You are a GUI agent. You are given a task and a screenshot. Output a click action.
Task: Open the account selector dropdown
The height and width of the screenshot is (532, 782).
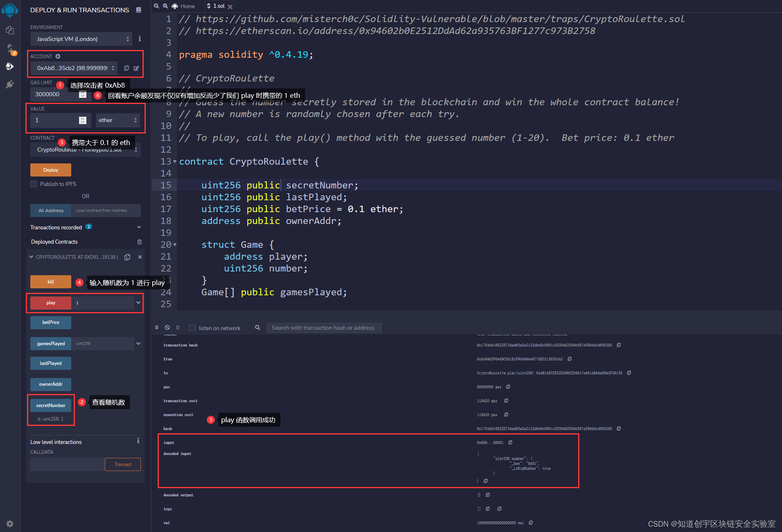coord(74,68)
